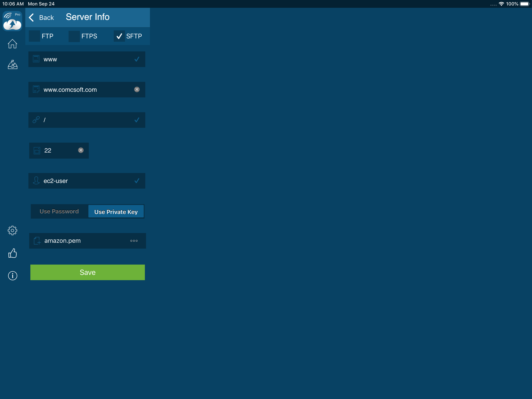532x399 pixels.
Task: Open the info icon in sidebar
Action: pyautogui.click(x=12, y=275)
